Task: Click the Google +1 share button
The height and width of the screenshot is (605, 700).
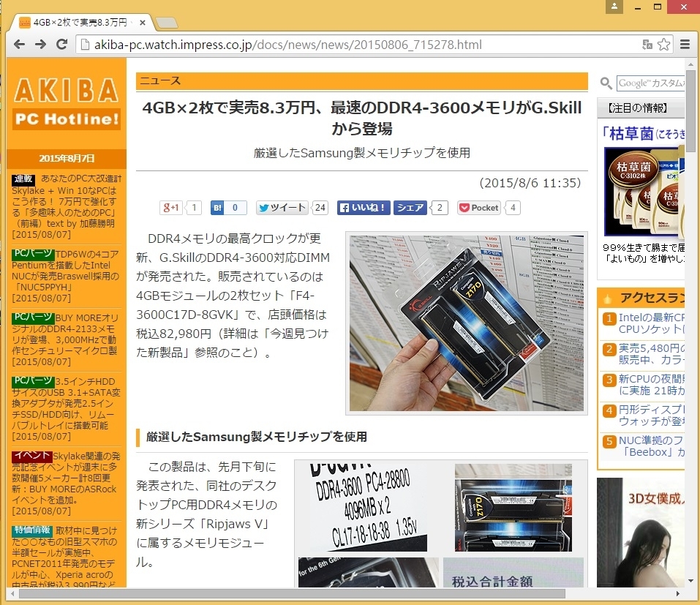Action: point(171,208)
